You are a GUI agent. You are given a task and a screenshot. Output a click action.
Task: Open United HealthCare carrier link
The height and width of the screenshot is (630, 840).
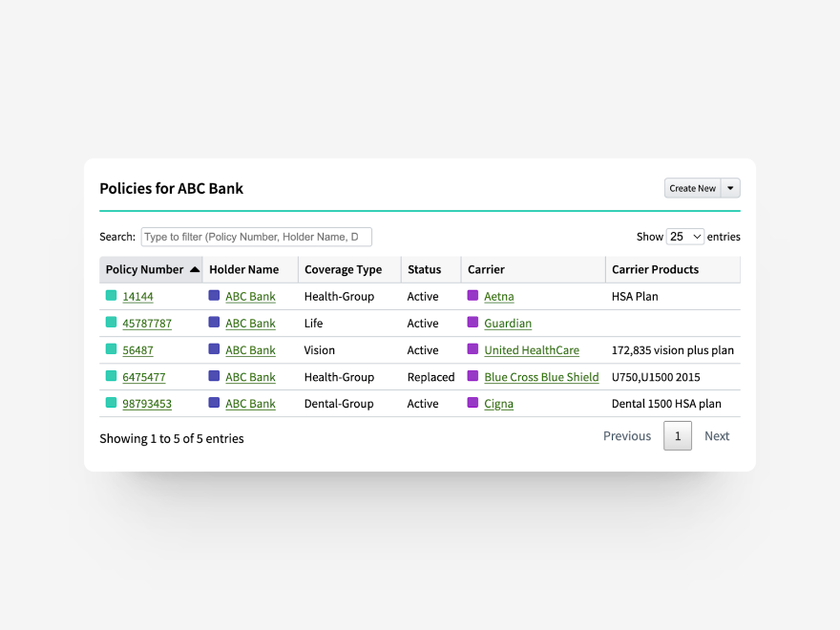[532, 350]
